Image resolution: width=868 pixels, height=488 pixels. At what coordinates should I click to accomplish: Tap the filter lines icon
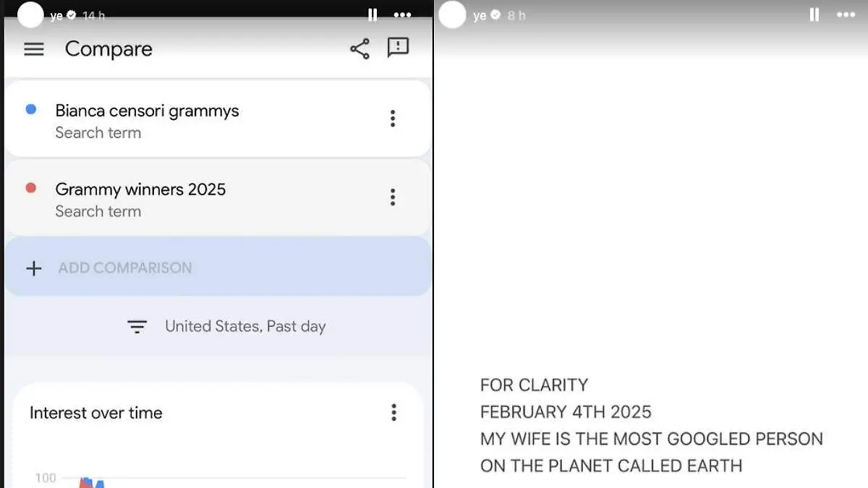click(137, 327)
